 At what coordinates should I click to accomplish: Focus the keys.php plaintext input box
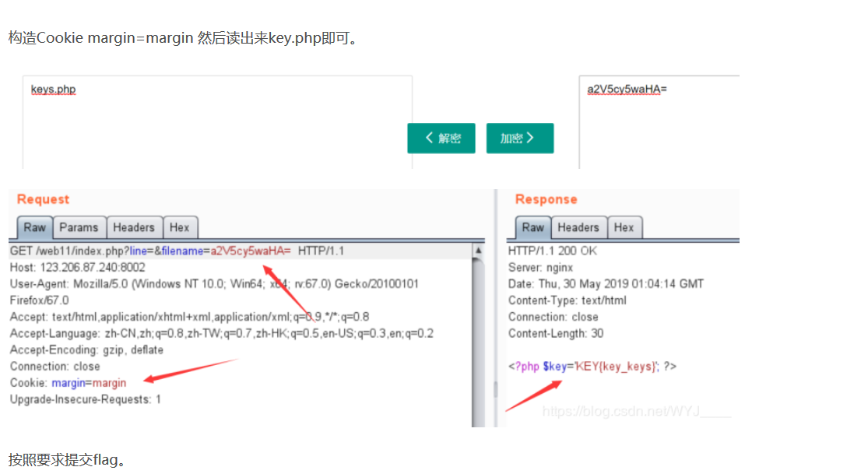pyautogui.click(x=217, y=122)
